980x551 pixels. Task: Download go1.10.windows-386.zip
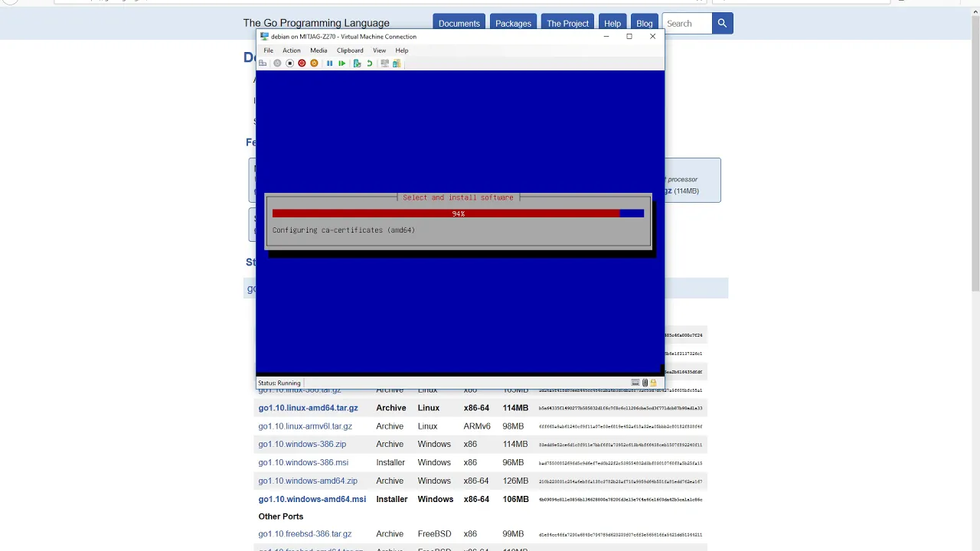coord(302,444)
